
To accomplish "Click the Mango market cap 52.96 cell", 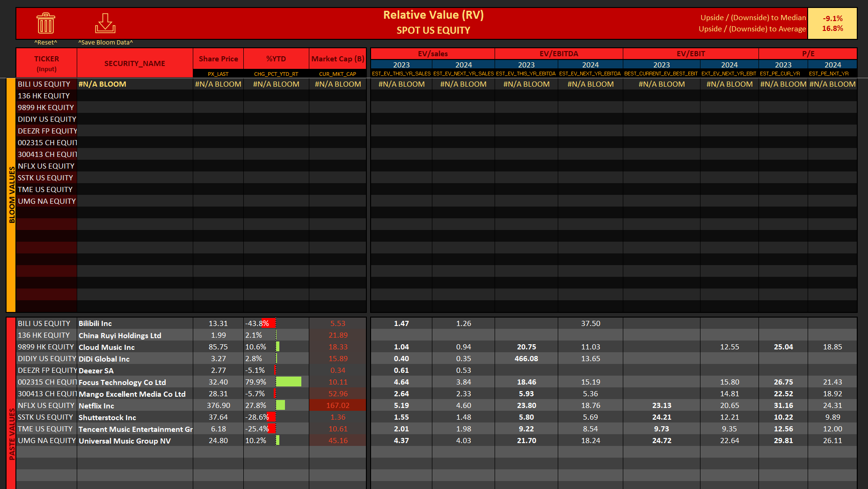I will click(338, 394).
